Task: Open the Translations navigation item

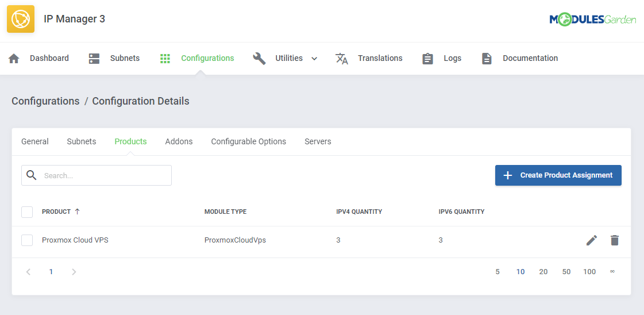Action: coord(380,58)
